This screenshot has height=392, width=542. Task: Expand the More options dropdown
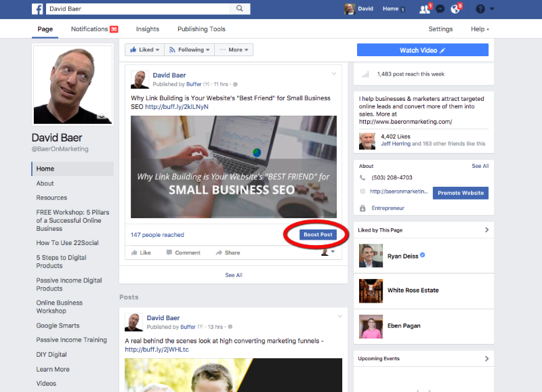[234, 49]
